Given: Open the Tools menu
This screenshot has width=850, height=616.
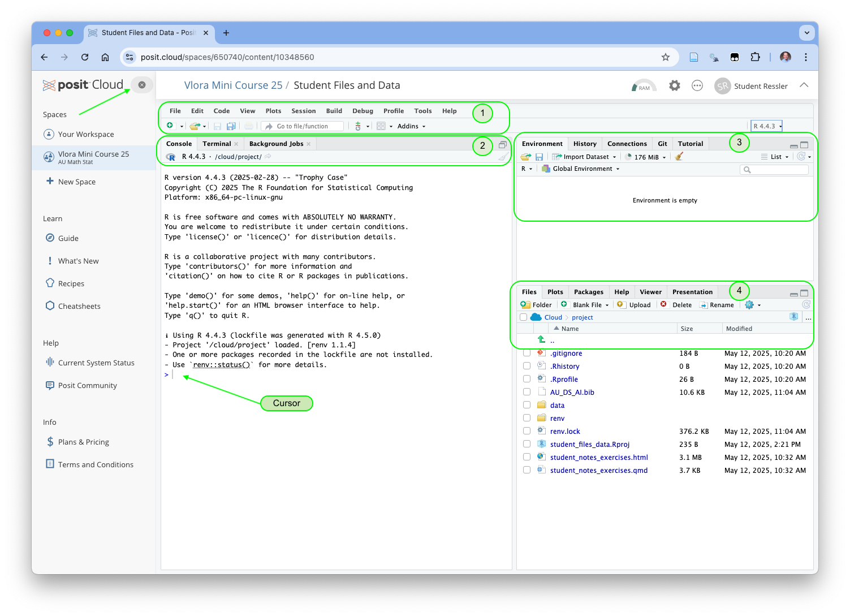Looking at the screenshot, I should pyautogui.click(x=423, y=111).
